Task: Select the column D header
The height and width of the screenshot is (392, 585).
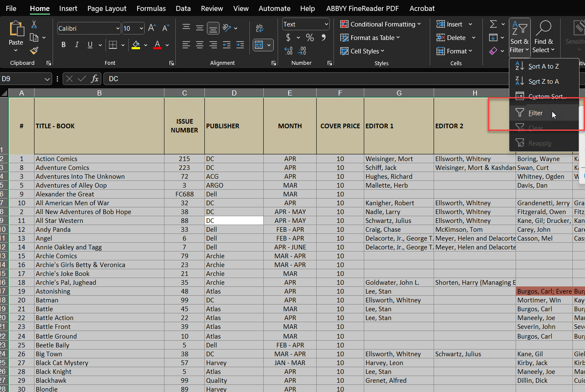Action: click(234, 93)
